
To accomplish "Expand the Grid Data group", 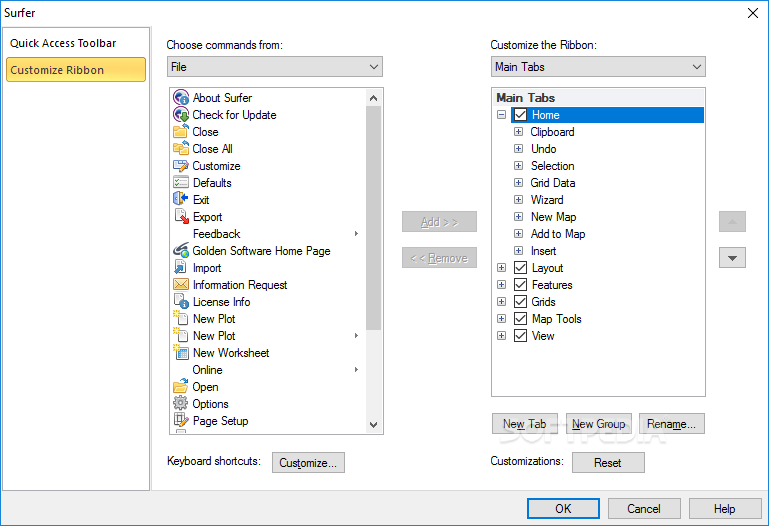I will tap(518, 183).
